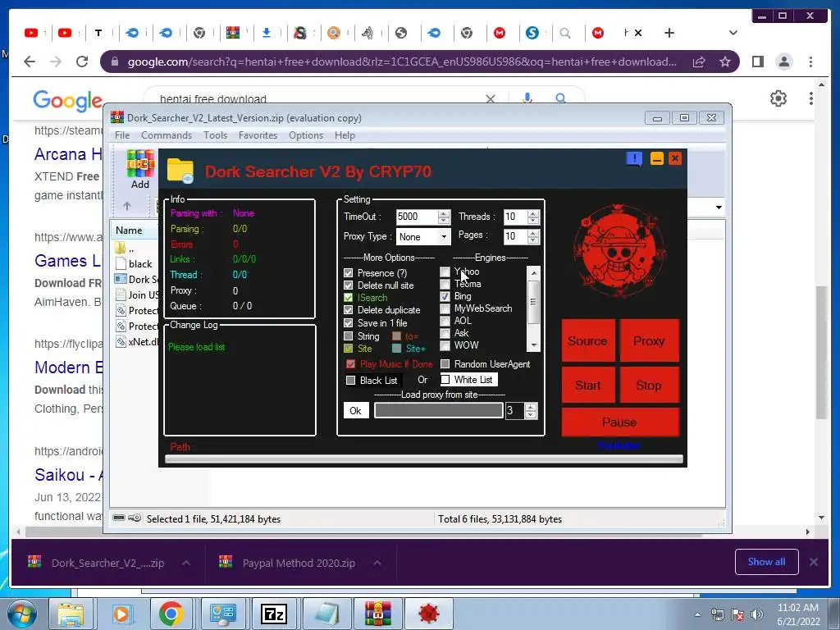
Task: Expand Dork_Searcher zip download options chevron
Action: point(186,563)
